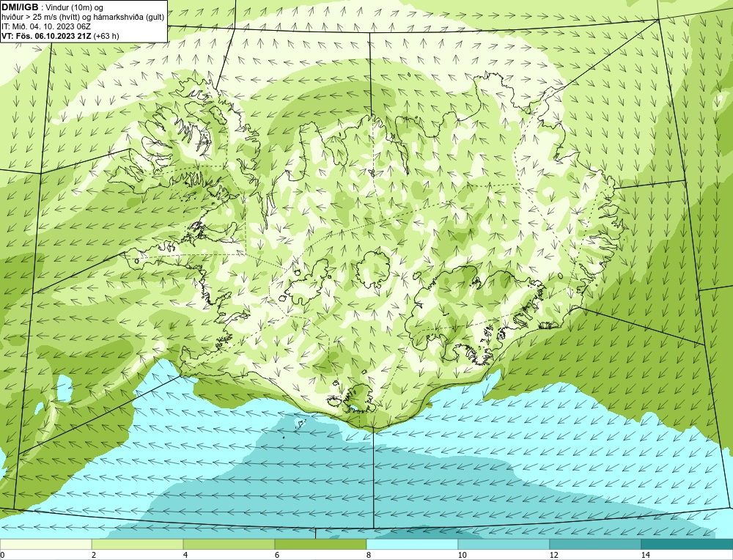The height and width of the screenshot is (560, 733).
Task: Click the legend scale value "6"
Action: (x=277, y=555)
